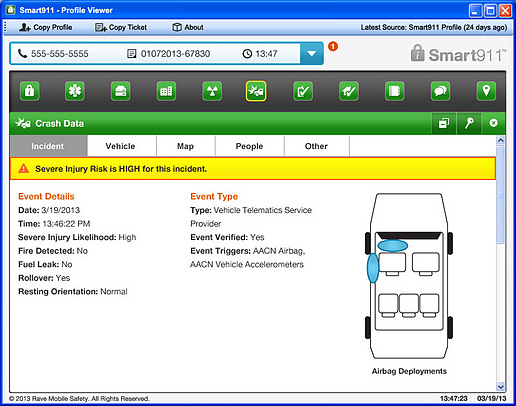516x406 pixels.
Task: Select the map location pin icon
Action: coord(486,91)
